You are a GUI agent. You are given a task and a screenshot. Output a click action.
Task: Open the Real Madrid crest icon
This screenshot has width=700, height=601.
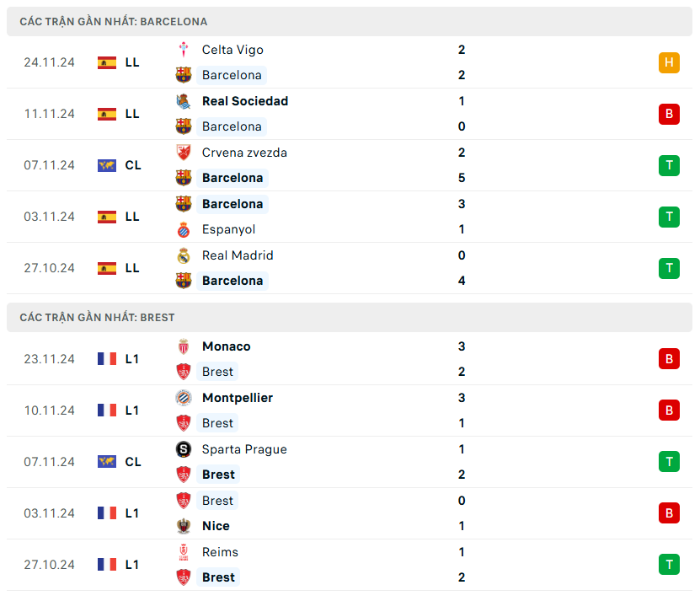(x=183, y=255)
